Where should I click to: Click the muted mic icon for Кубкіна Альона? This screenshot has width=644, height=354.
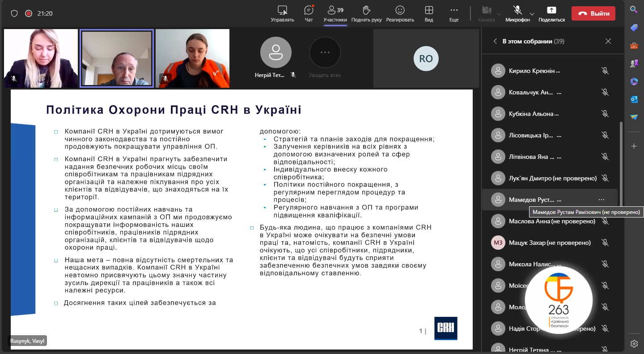(605, 114)
